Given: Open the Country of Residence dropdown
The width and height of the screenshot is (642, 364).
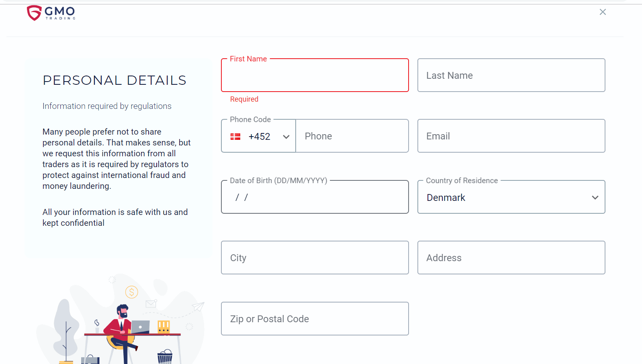Looking at the screenshot, I should point(511,197).
